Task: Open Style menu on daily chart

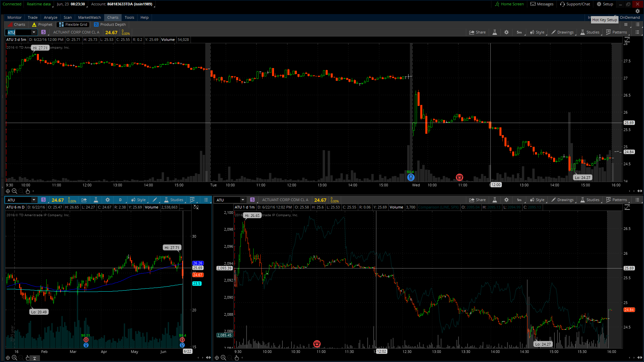Action: point(139,200)
